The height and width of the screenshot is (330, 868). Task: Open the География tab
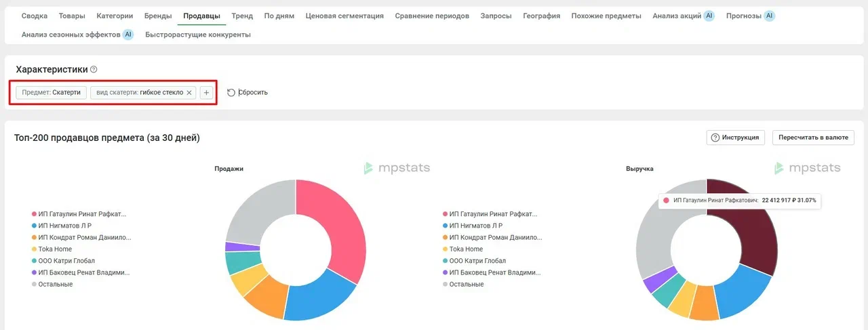(x=542, y=16)
